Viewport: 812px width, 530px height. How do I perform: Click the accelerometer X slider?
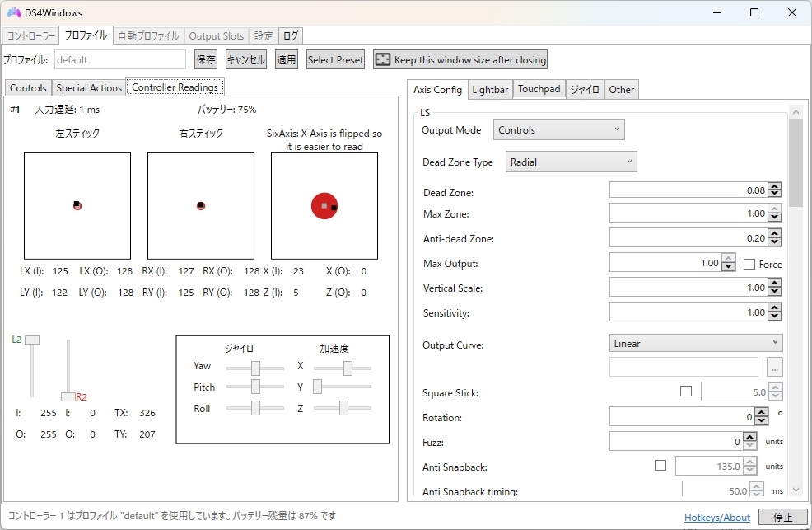tap(343, 368)
